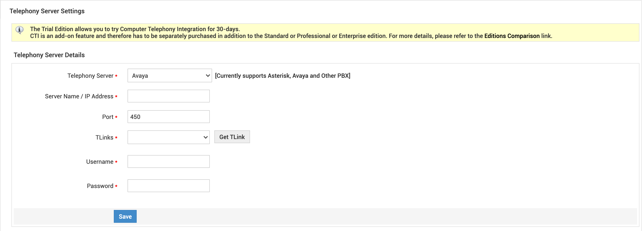Click the Server Name / IP Address label
Screen dimensions: 644x231
pyautogui.click(x=79, y=96)
